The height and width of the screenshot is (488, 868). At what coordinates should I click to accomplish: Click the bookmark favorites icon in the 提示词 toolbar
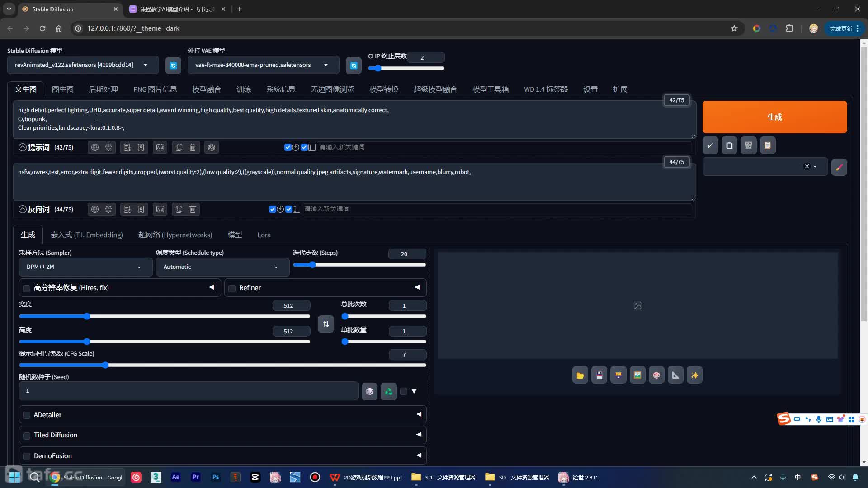click(141, 147)
